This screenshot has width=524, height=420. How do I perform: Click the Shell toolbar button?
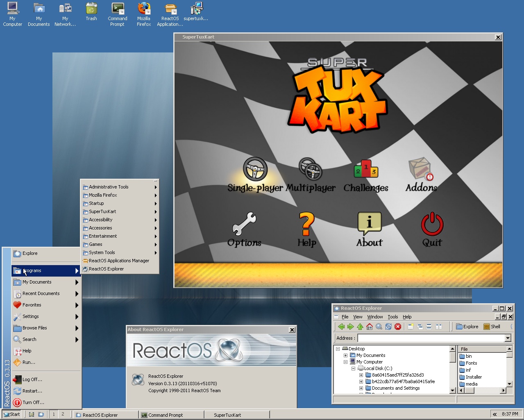492,327
